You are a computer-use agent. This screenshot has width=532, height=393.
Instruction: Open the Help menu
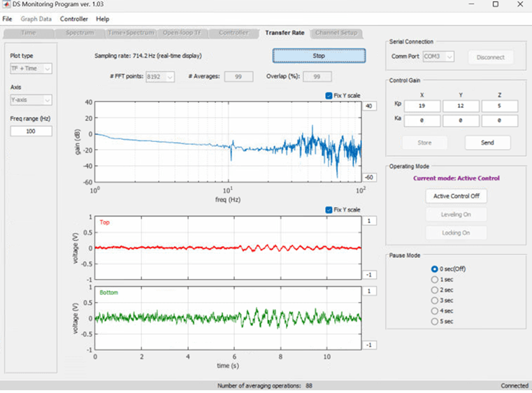point(103,19)
